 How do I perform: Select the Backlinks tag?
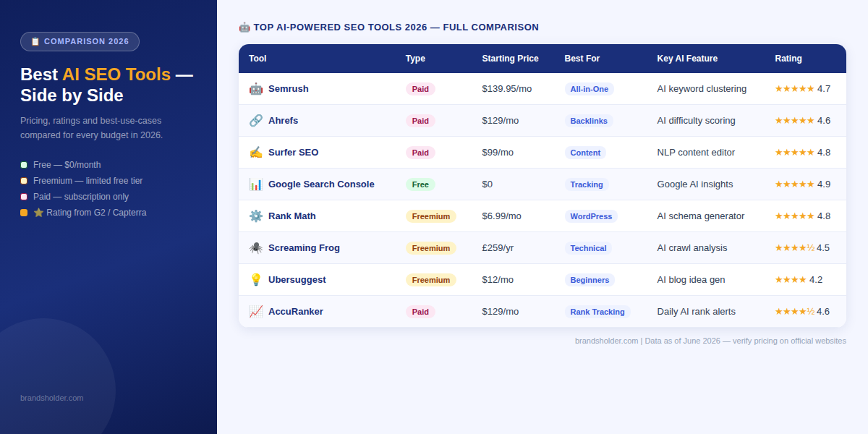(589, 121)
